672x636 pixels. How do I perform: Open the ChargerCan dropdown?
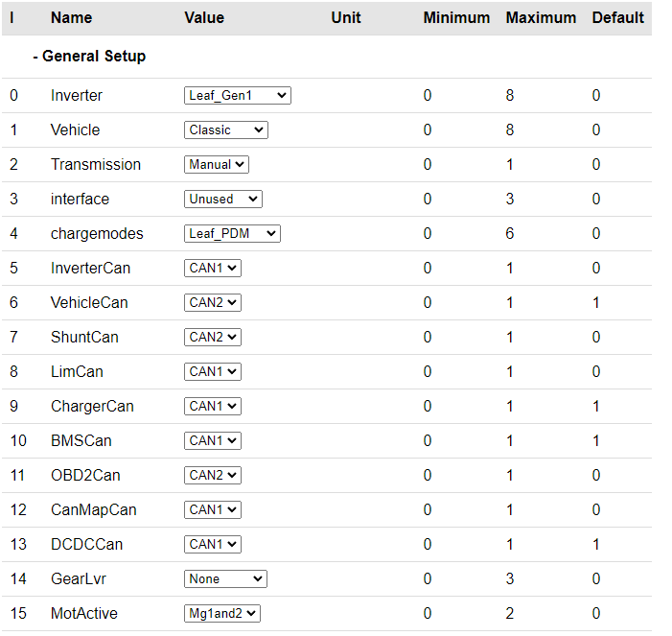tap(212, 407)
